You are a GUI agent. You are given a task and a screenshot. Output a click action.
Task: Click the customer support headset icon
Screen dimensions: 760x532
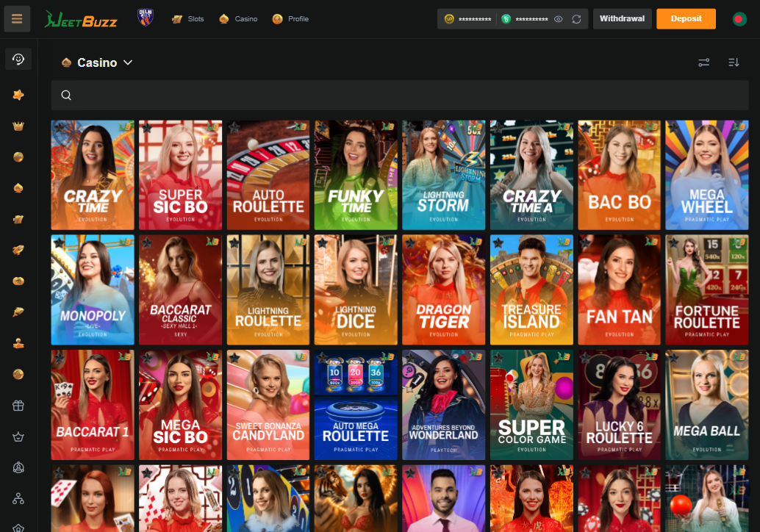point(18,59)
